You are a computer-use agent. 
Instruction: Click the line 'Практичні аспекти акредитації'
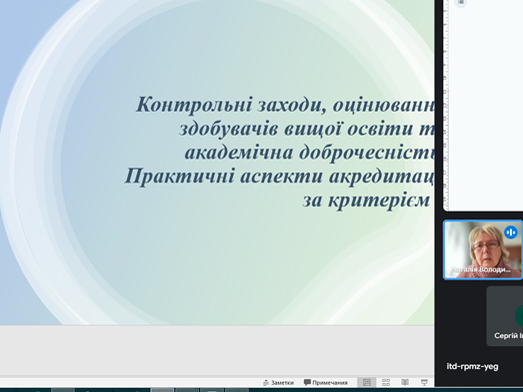tap(279, 176)
